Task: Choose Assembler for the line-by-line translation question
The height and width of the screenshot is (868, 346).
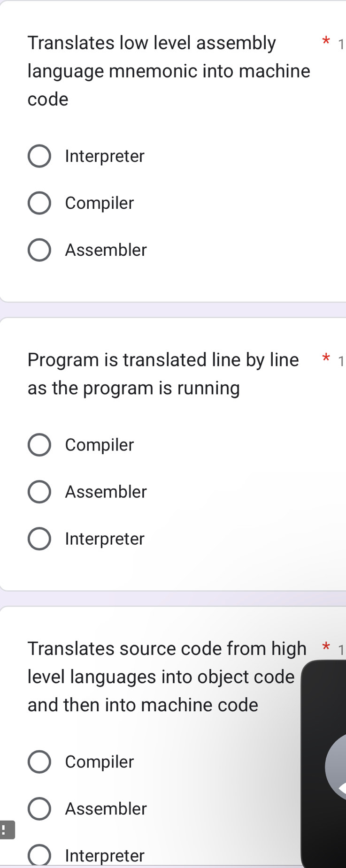Action: coord(39,491)
